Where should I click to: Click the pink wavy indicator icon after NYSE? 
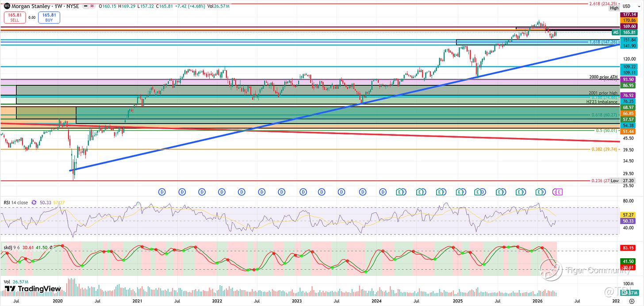coord(92,6)
